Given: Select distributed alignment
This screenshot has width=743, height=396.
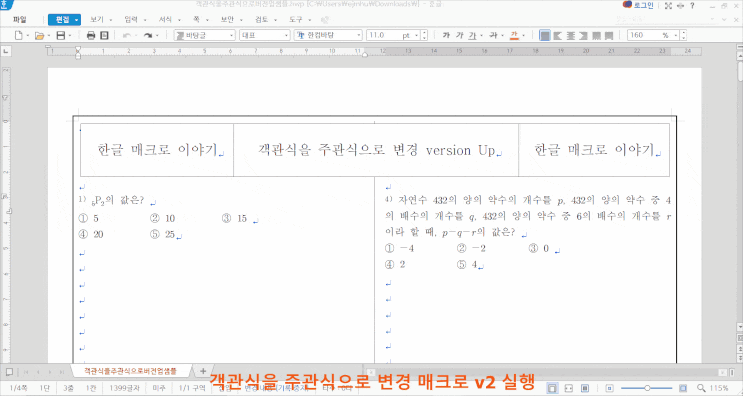Looking at the screenshot, I should (596, 36).
